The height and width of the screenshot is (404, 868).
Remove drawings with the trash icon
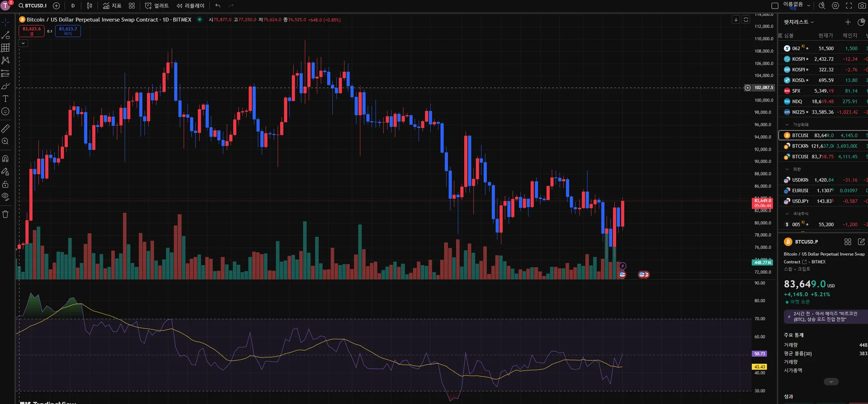click(5, 214)
